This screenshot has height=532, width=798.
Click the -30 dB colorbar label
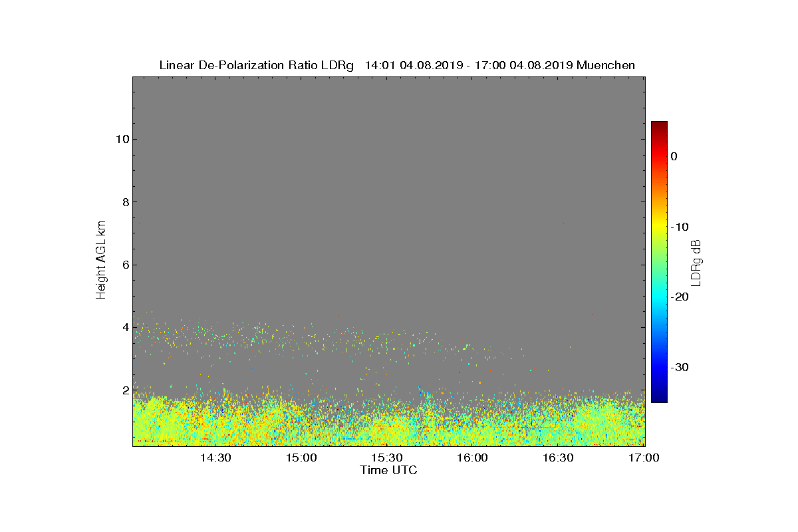tap(679, 367)
